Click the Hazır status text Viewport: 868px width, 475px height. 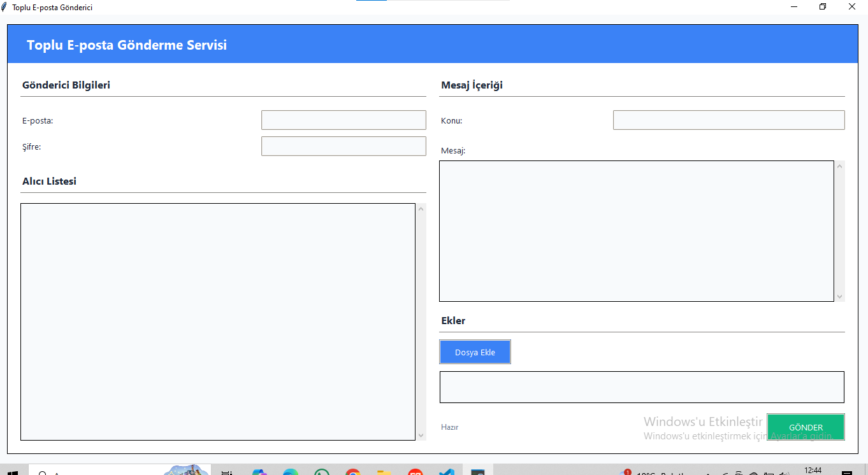[449, 427]
